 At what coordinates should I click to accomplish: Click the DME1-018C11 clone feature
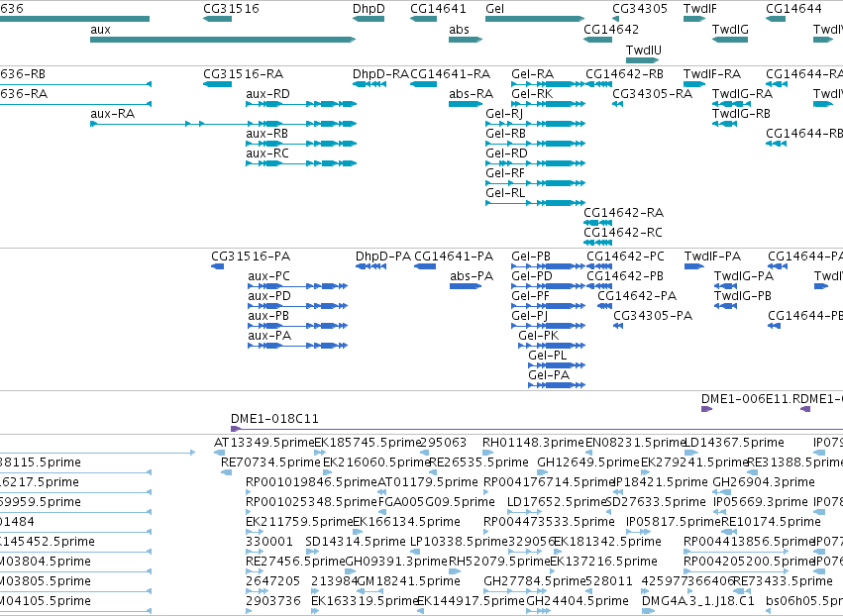(x=537, y=429)
